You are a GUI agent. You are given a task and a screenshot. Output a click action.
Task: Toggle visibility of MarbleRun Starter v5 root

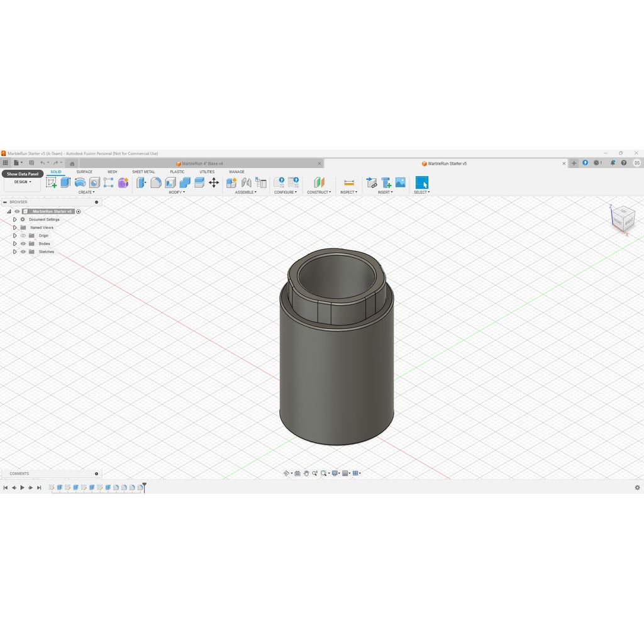coord(17,211)
